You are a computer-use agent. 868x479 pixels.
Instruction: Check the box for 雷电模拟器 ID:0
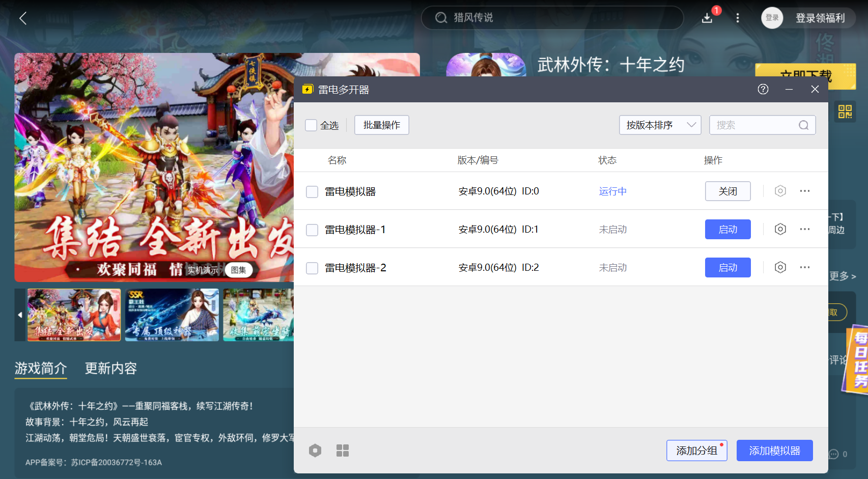click(x=312, y=192)
